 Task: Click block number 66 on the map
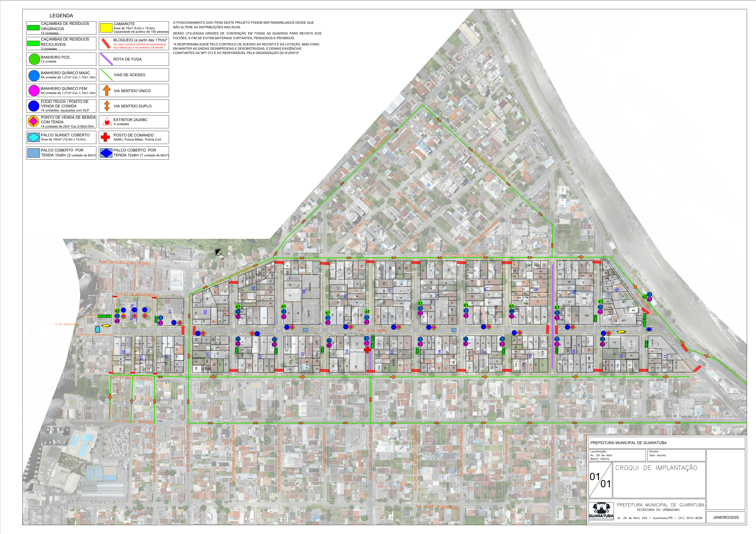[304, 291]
